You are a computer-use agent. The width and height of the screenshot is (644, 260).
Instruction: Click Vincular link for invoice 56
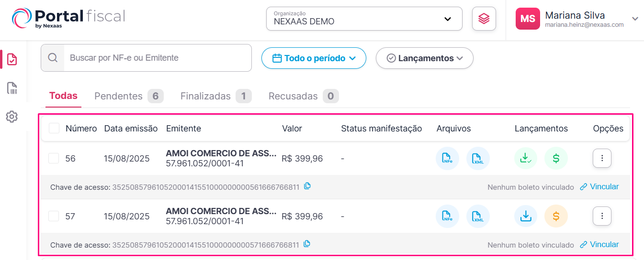pos(599,186)
